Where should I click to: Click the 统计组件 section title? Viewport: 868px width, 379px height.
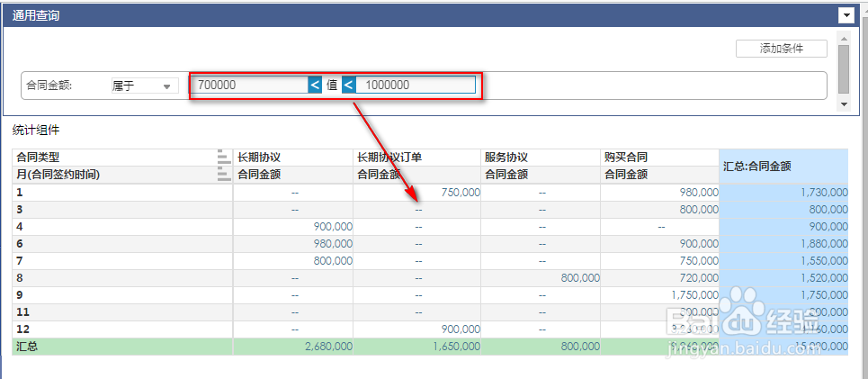pyautogui.click(x=36, y=131)
